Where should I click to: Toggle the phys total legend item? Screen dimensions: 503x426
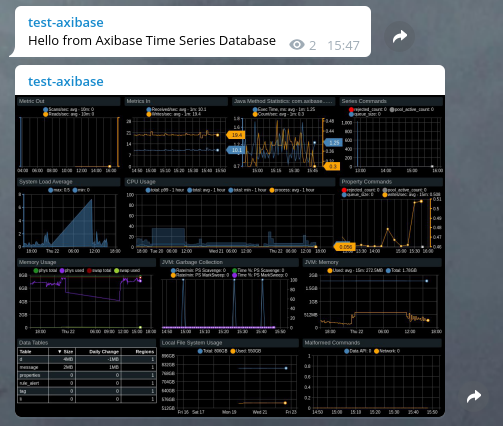click(x=45, y=270)
